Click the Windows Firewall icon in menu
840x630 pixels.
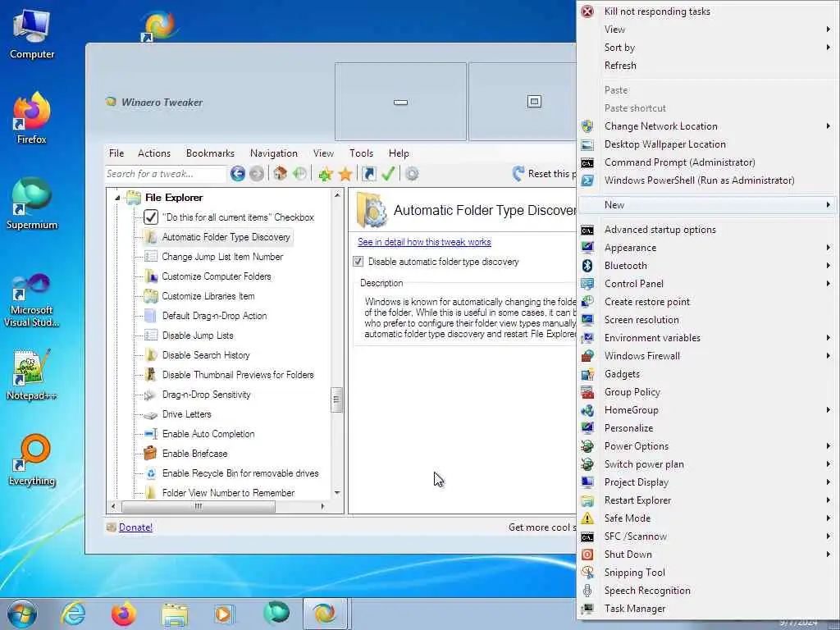pos(587,356)
